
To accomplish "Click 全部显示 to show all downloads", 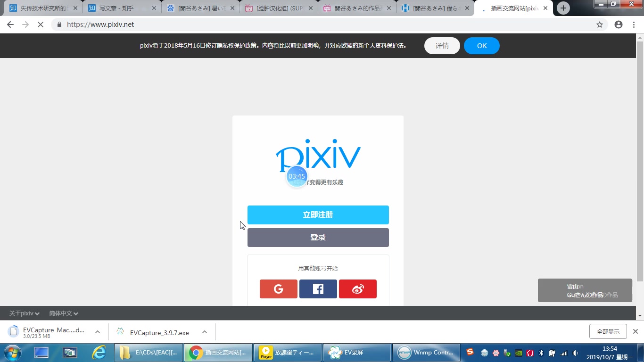I will click(x=608, y=331).
